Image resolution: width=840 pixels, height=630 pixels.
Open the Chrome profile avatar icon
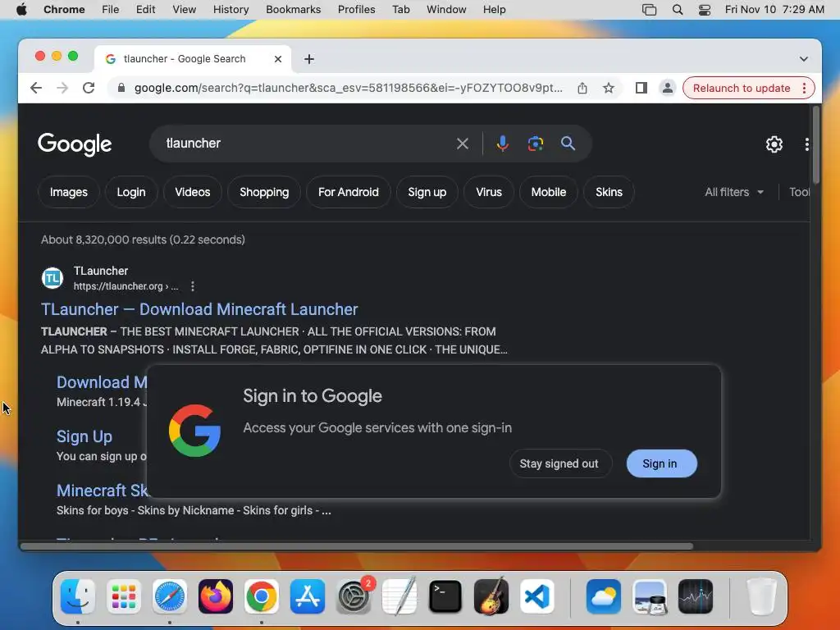(668, 88)
